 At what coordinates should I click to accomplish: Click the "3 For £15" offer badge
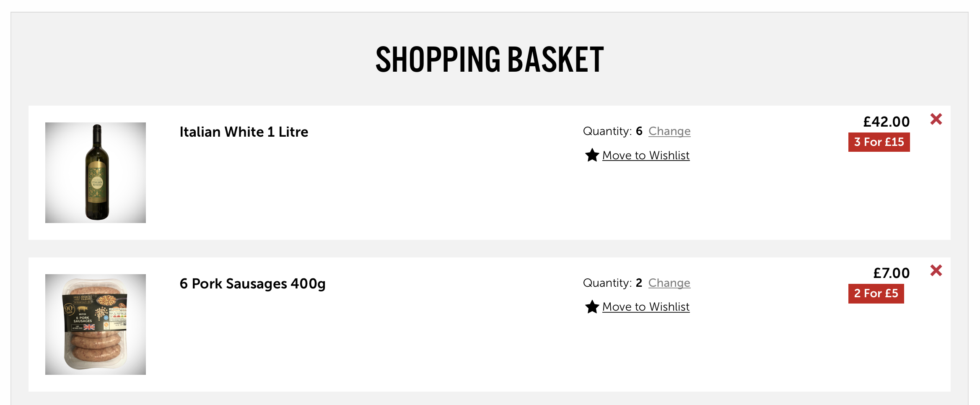click(879, 142)
